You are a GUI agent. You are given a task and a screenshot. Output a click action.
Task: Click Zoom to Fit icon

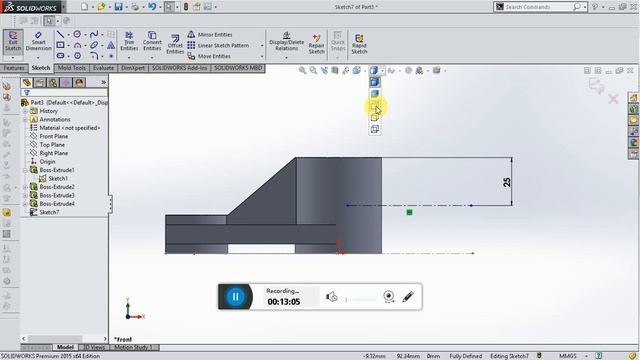(x=302, y=71)
